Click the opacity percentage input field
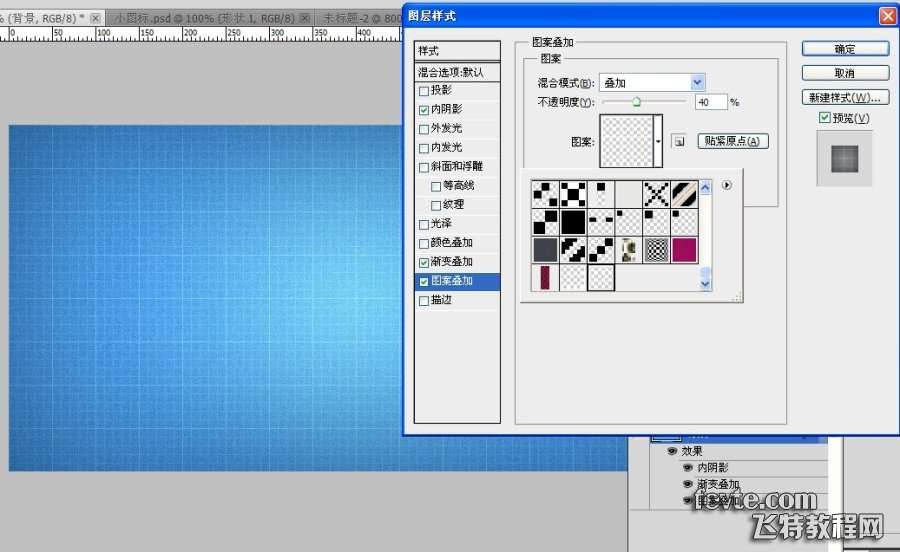Viewport: 900px width, 552px height. 709,102
